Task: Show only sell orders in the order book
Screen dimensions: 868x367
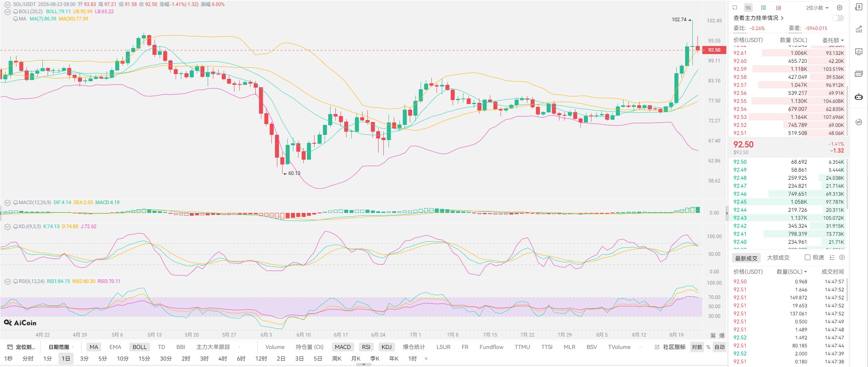Action: click(x=778, y=8)
